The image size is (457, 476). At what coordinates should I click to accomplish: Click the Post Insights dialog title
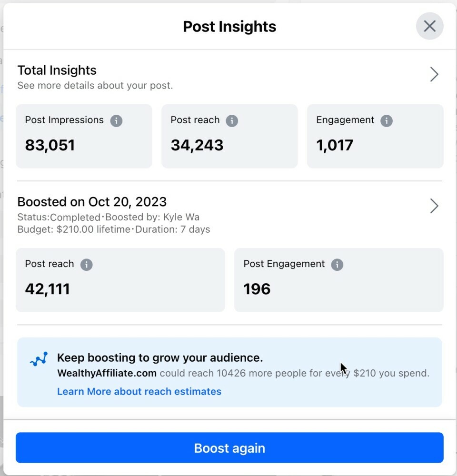(x=229, y=27)
